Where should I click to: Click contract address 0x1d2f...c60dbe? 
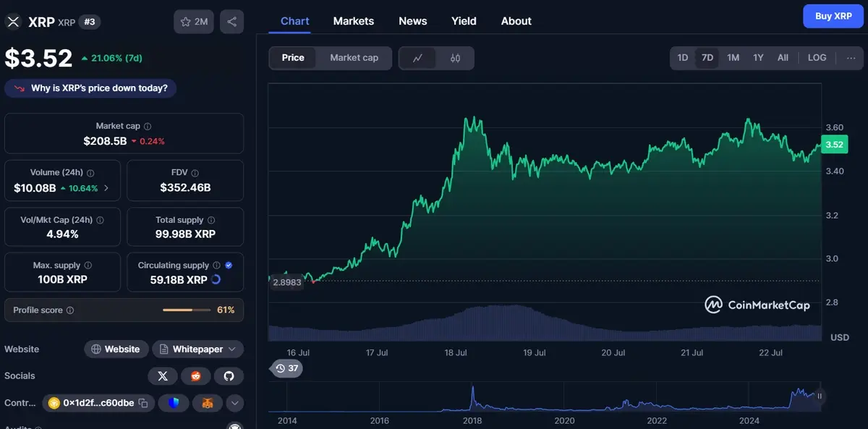(98, 403)
